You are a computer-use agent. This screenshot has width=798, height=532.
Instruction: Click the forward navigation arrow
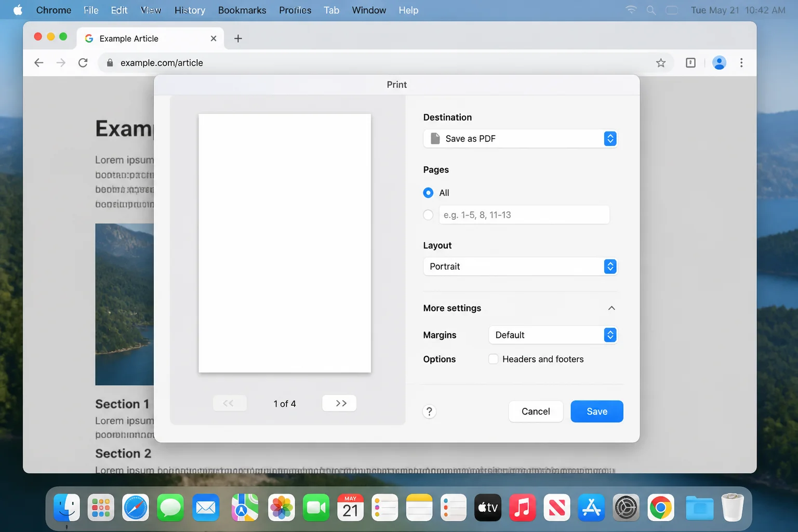click(61, 63)
